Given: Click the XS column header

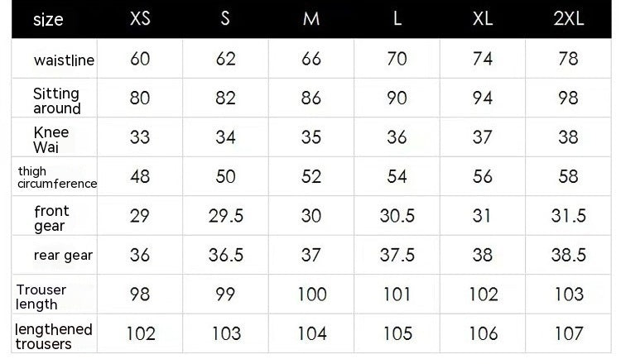Looking at the screenshot, I should tap(141, 20).
